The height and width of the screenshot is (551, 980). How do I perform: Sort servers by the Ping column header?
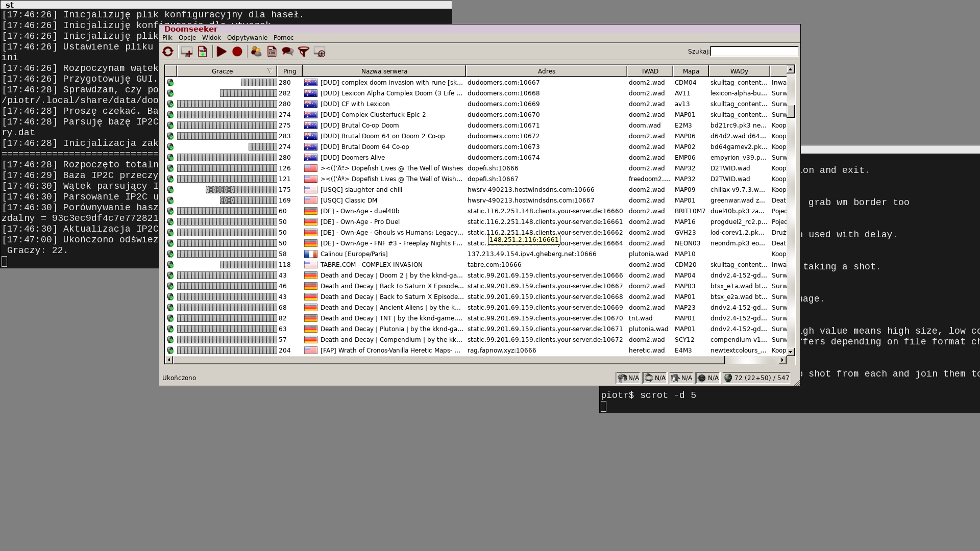(289, 71)
